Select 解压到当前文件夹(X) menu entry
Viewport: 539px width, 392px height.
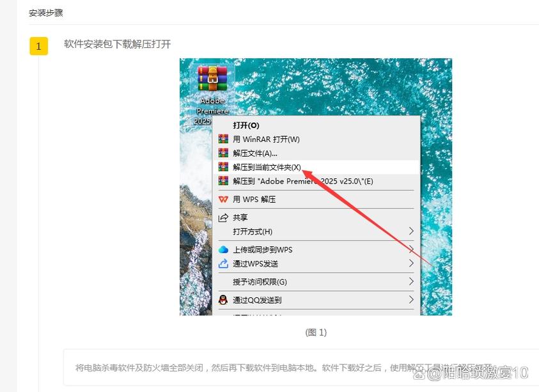pos(316,167)
